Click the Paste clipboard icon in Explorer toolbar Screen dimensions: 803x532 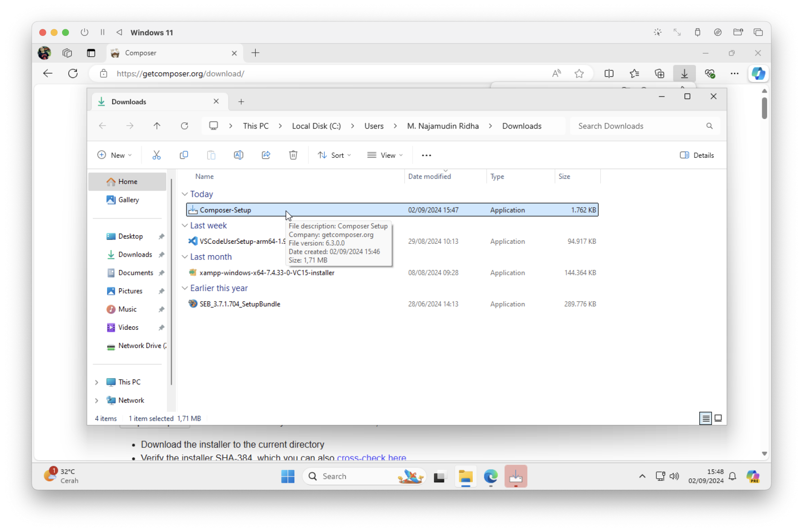pos(211,155)
